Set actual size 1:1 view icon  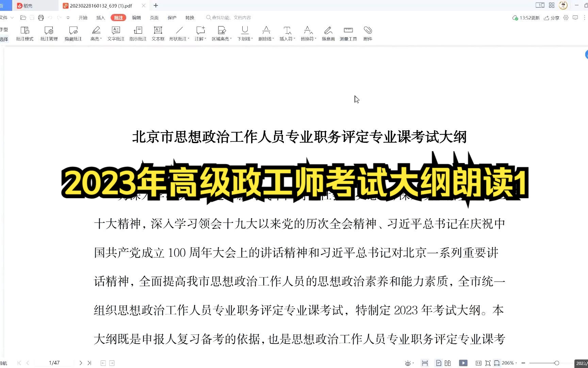pyautogui.click(x=478, y=363)
